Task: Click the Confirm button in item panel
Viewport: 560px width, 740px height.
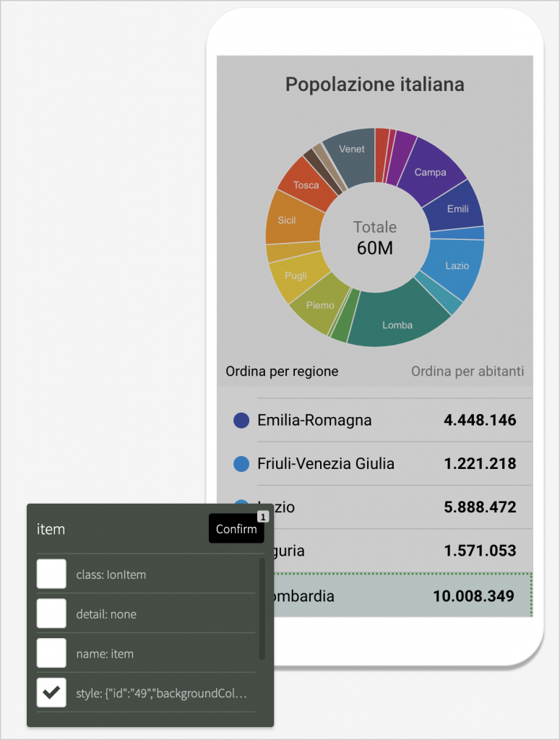Action: pos(236,528)
